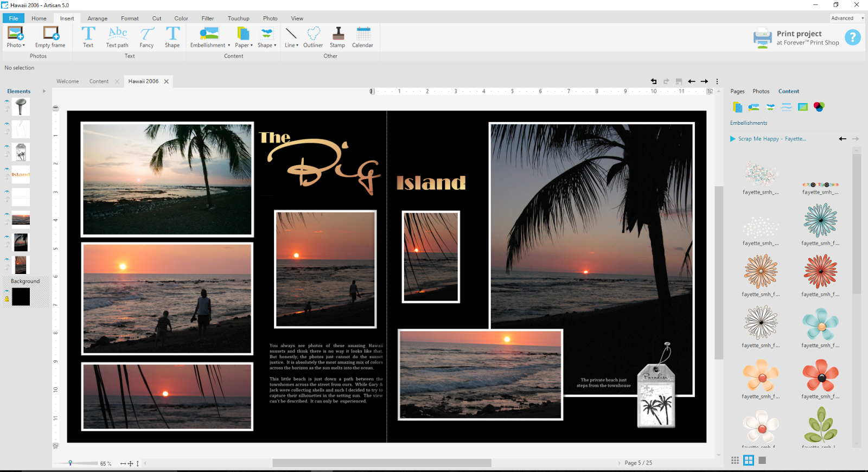Image resolution: width=868 pixels, height=472 pixels.
Task: Hide the palm tree tag layer
Action: pyautogui.click(x=7, y=146)
